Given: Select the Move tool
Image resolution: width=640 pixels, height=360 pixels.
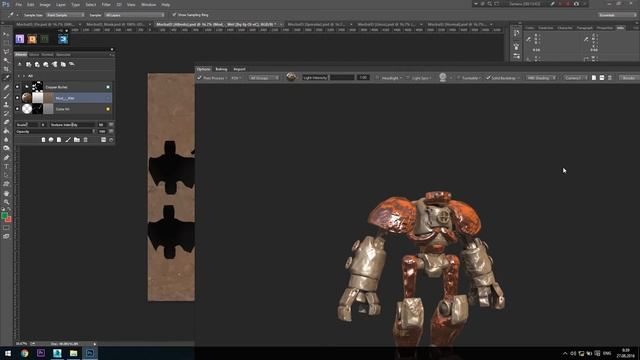Looking at the screenshot, I should [6, 34].
